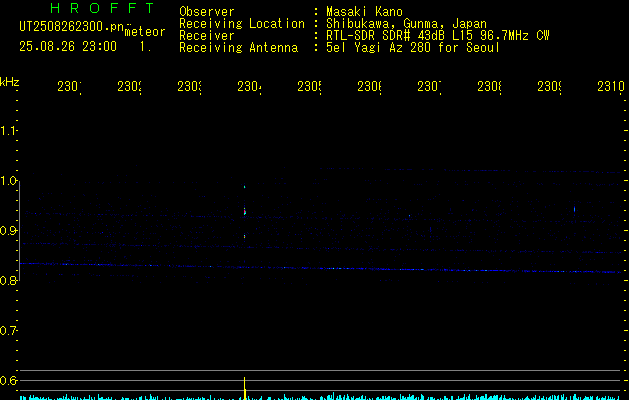
Task: Click the 1.0 kHz axis label
Action: 8,181
